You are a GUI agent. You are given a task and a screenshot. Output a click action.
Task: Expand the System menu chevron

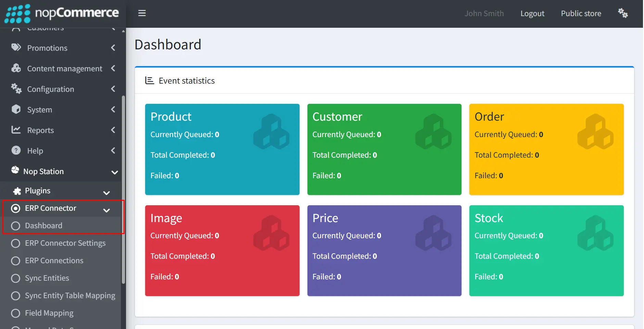113,109
